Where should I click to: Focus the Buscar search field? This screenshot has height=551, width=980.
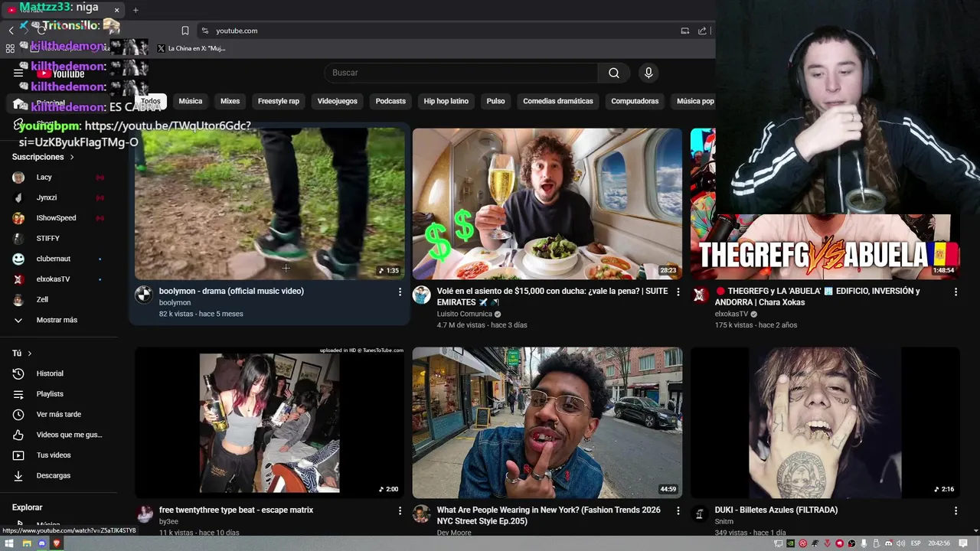click(462, 73)
